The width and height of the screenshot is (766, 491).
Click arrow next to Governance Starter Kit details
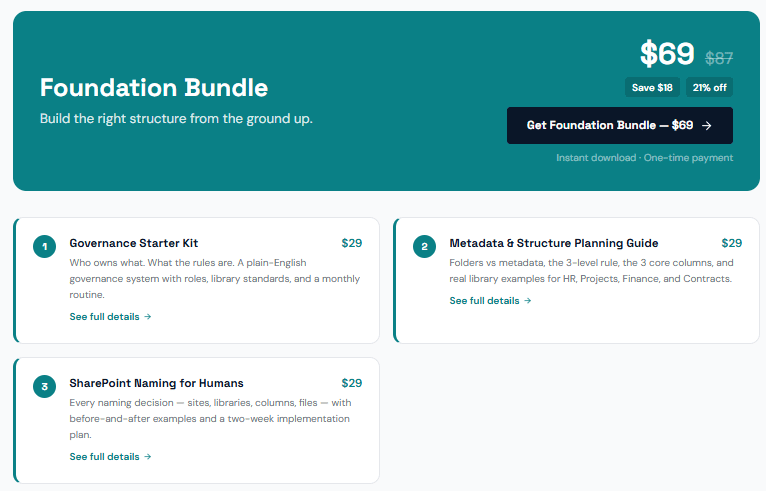[148, 317]
